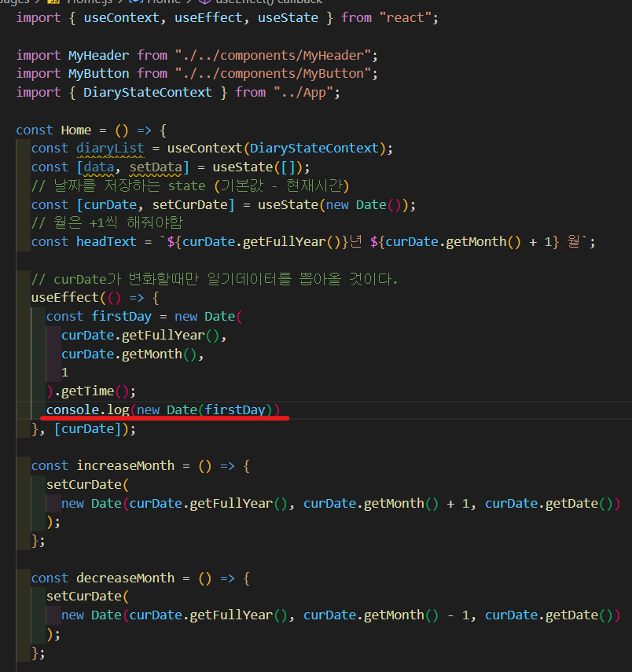
Task: Click the "react" string in first import
Action: click(405, 18)
